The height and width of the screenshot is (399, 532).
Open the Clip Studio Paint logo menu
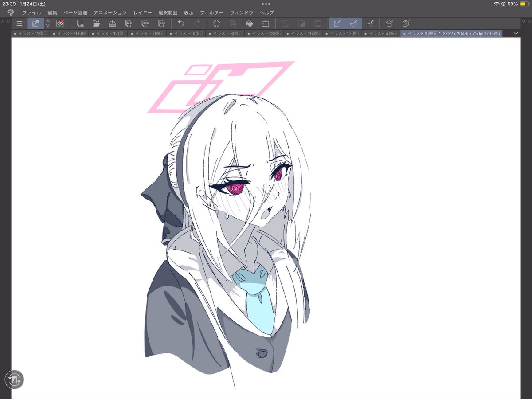tap(10, 12)
